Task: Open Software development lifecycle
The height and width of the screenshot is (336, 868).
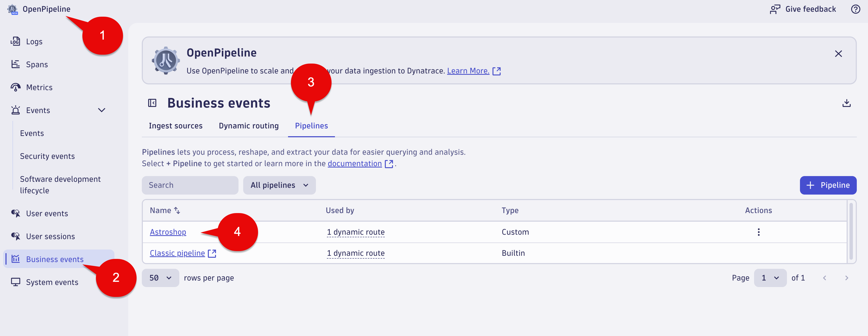Action: [x=60, y=185]
